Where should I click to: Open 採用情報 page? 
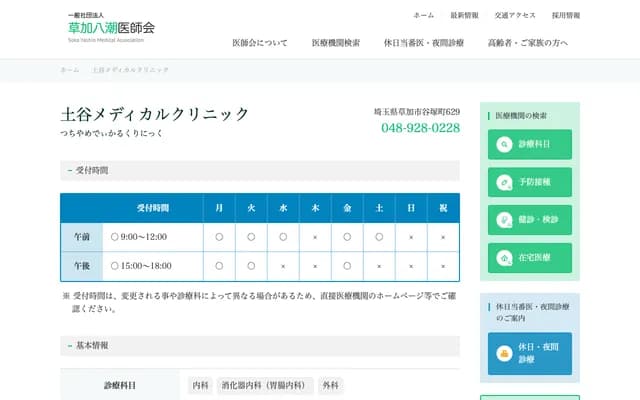pyautogui.click(x=566, y=16)
